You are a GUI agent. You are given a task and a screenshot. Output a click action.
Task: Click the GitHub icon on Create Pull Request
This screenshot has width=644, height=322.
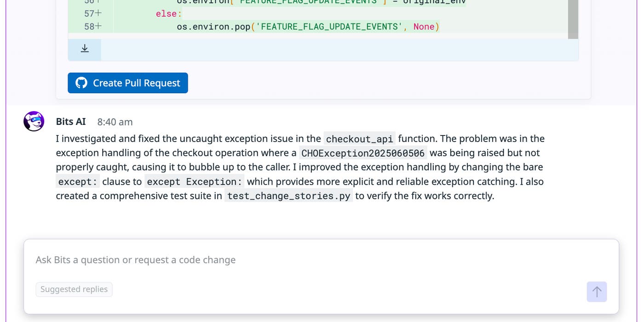[x=81, y=83]
